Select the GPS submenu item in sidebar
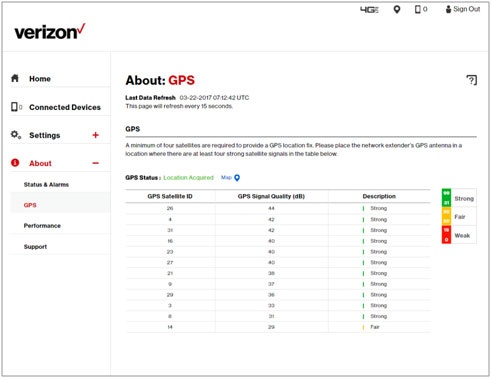Viewport: 492px width, 378px height. click(x=30, y=205)
